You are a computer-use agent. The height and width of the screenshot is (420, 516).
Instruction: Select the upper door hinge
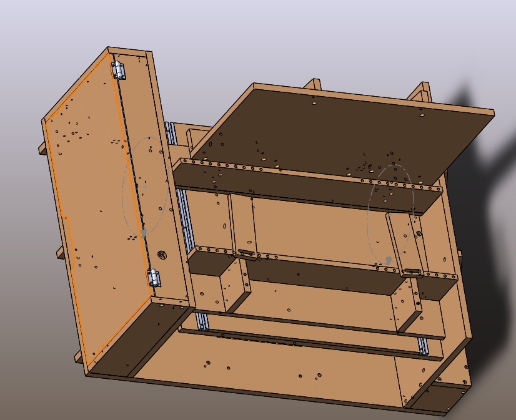click(119, 70)
